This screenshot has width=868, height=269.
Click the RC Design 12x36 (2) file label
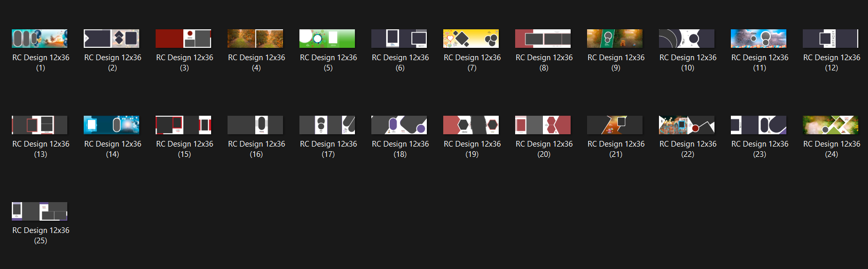tap(112, 63)
